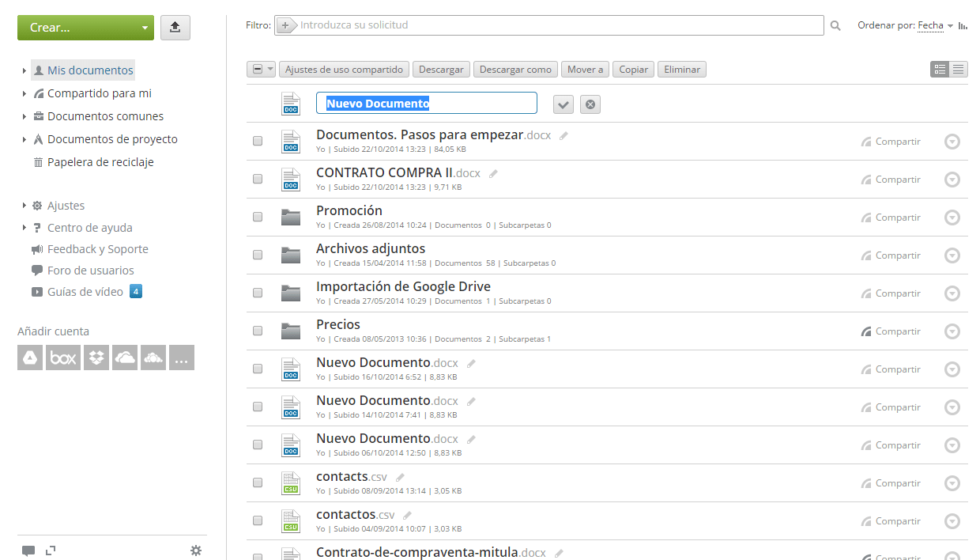Click the Descargar button
Viewport: 980px width, 560px height.
click(441, 70)
